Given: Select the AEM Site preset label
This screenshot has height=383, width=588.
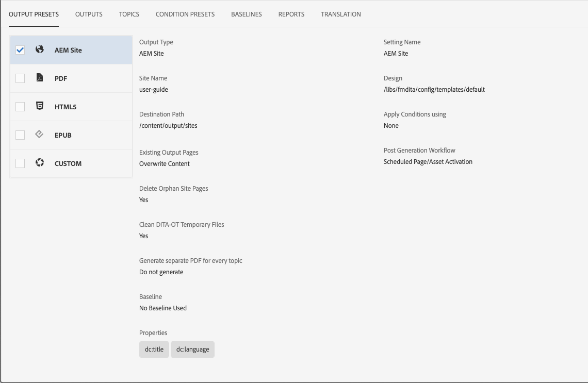Looking at the screenshot, I should 68,50.
